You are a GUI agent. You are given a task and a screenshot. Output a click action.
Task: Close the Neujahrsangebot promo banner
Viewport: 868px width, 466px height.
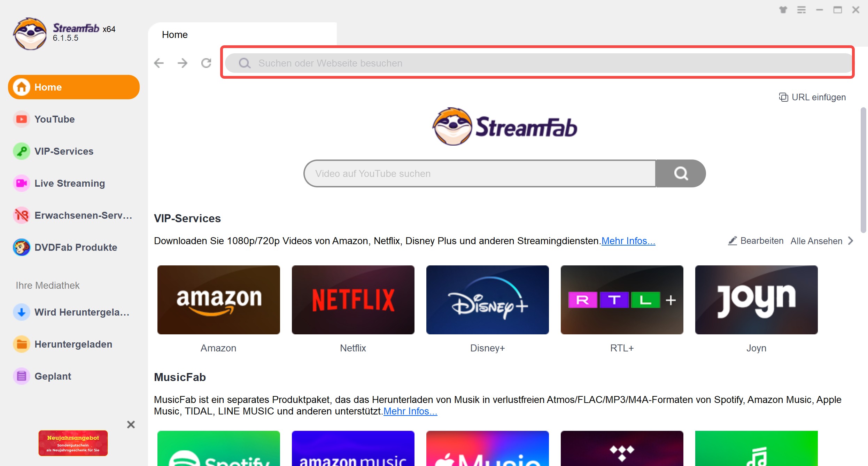pyautogui.click(x=131, y=424)
